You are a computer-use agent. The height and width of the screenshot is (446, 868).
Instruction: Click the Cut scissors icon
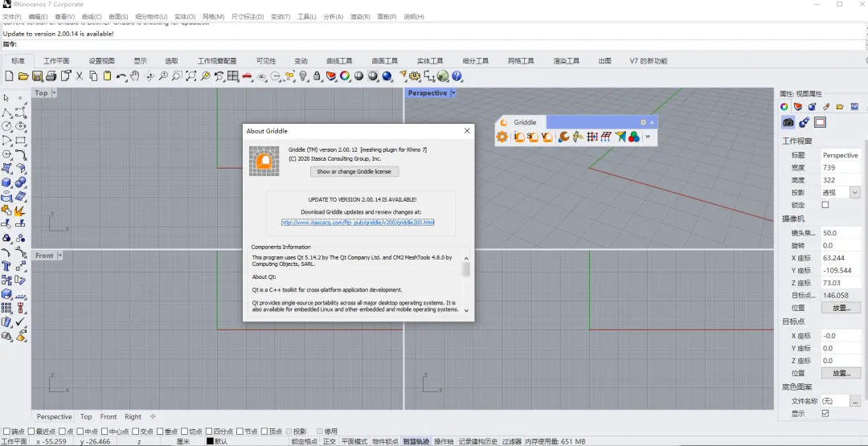click(x=79, y=76)
